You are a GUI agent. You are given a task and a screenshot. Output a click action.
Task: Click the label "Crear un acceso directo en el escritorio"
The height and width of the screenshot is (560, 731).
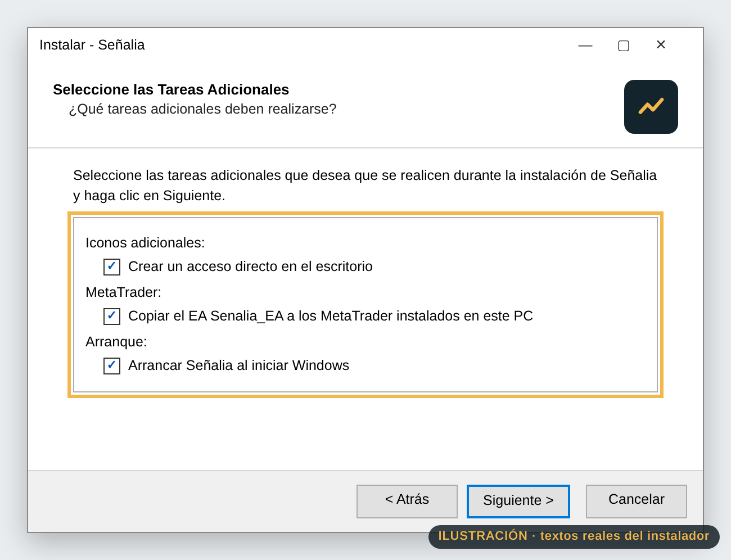pos(250,267)
